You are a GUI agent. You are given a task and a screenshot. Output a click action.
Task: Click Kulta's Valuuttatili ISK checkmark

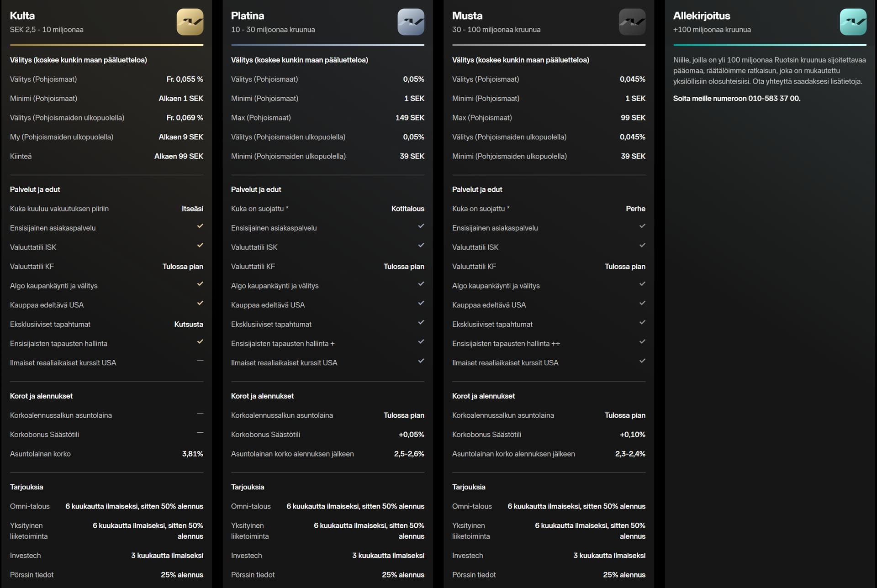coord(200,245)
